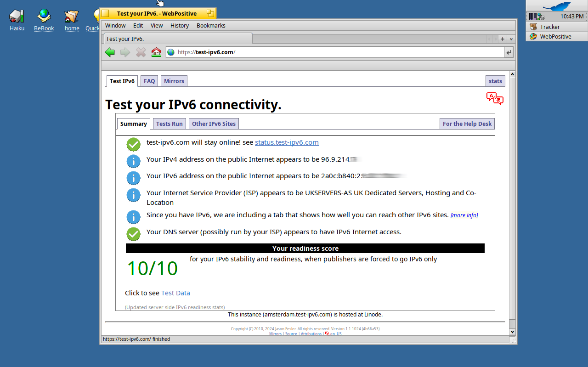
Task: Open the Bookmarks menu
Action: (x=211, y=25)
